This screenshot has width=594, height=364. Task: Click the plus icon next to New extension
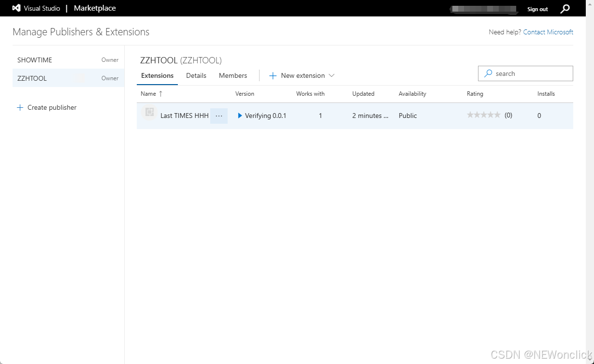tap(273, 75)
